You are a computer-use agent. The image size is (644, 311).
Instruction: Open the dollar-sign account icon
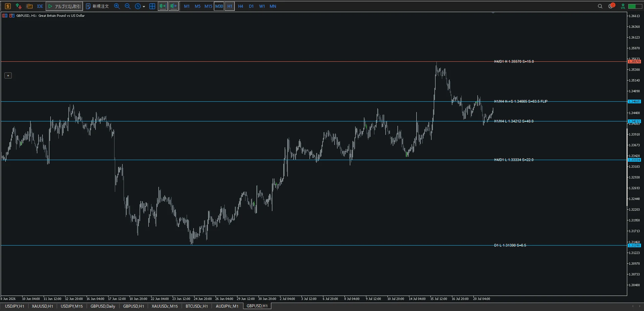tap(8, 6)
